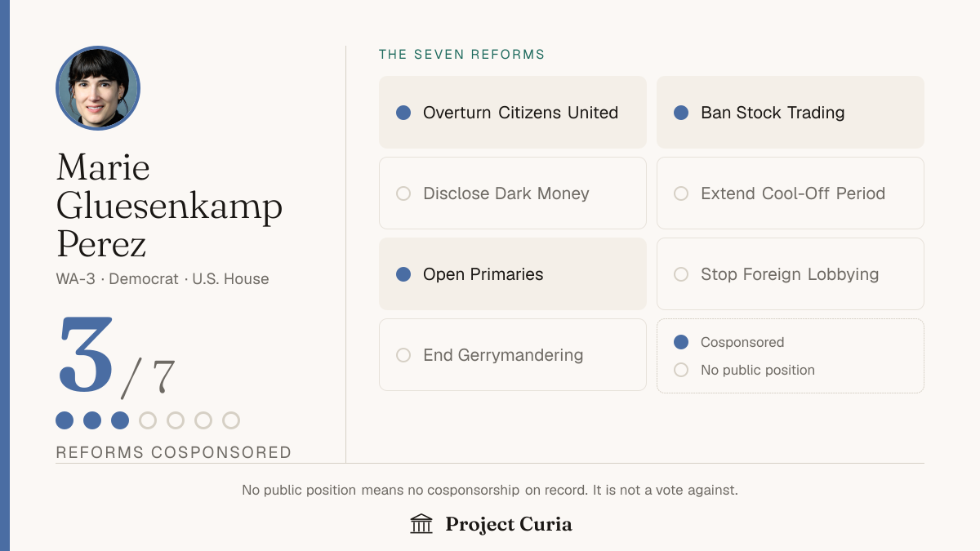Select the Ban Stock Trading card
Screen dimensions: 980x551
tap(791, 113)
